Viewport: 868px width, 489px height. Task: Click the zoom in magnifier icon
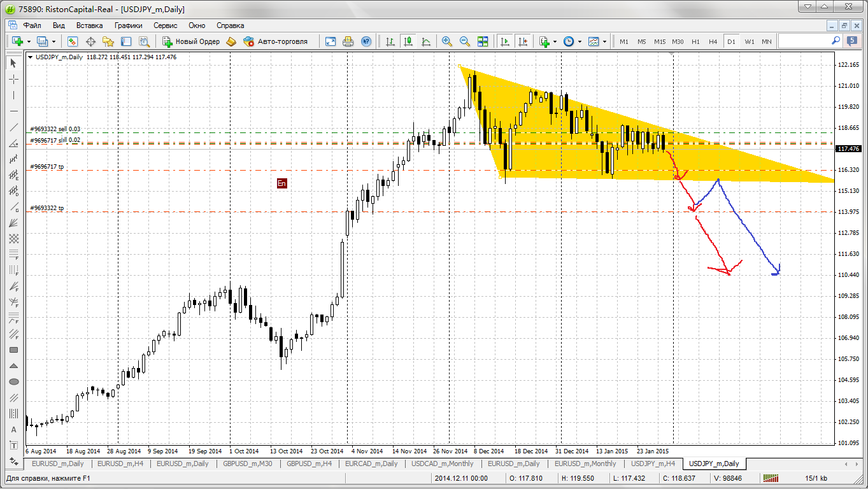(447, 41)
